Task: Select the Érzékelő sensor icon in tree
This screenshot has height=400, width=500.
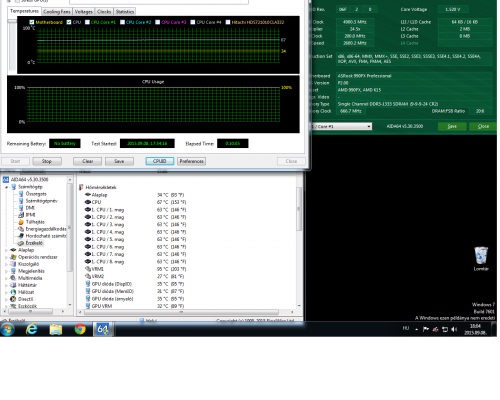Action: (21, 243)
